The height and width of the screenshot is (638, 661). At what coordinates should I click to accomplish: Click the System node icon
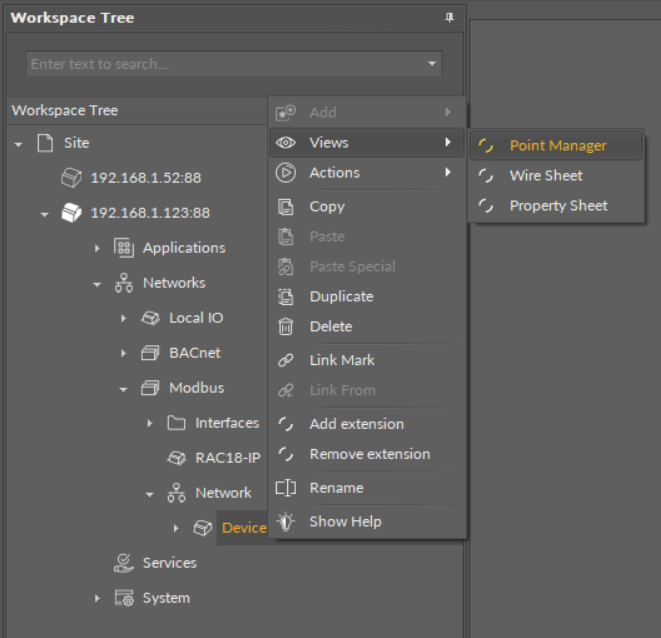coord(124,598)
